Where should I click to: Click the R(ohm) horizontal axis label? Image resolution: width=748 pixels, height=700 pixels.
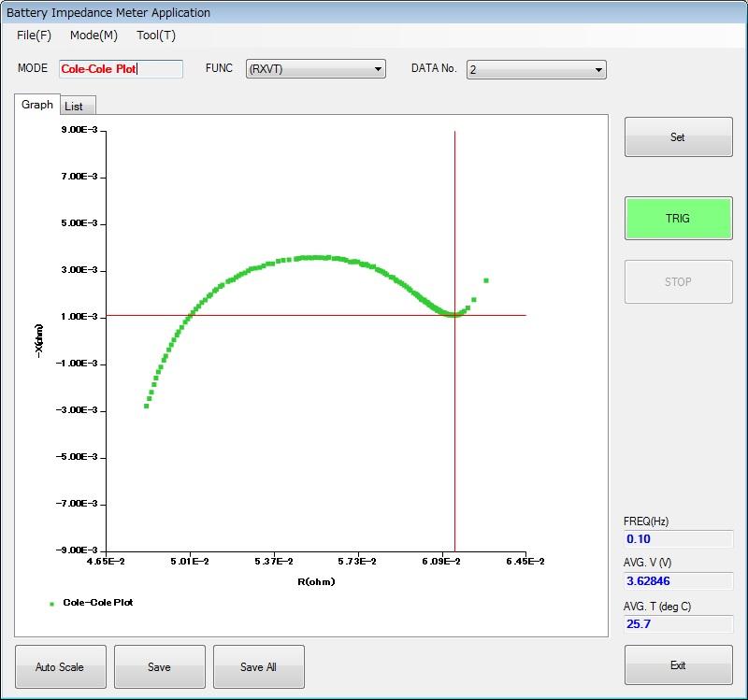click(x=316, y=581)
